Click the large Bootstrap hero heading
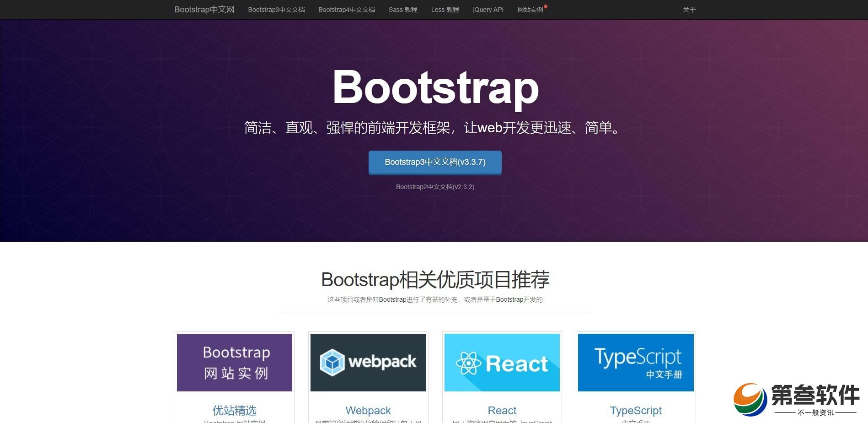The height and width of the screenshot is (423, 868). (435, 87)
